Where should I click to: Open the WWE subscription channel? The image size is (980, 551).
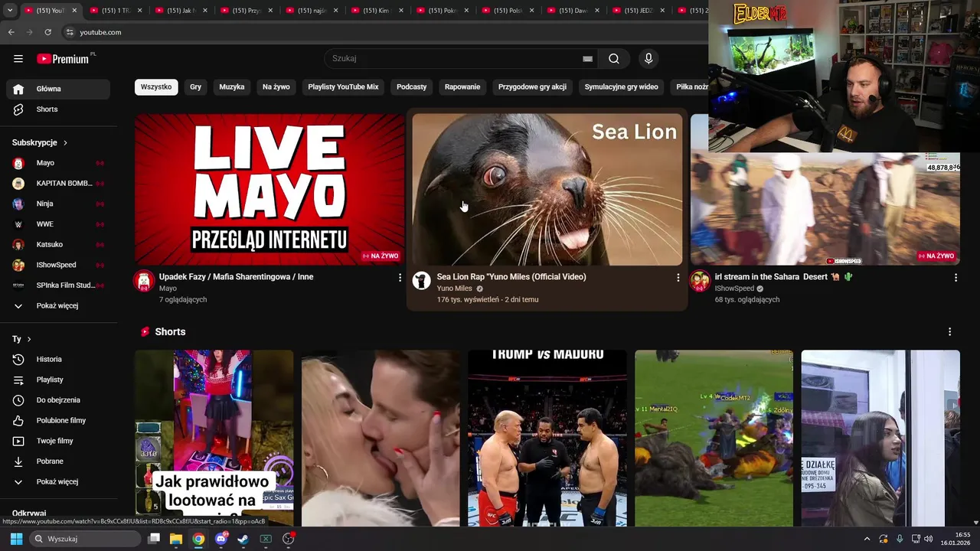pos(58,224)
